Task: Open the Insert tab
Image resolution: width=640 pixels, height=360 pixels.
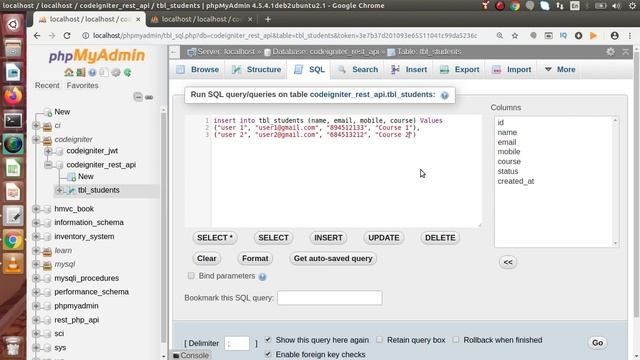Action: pos(409,69)
